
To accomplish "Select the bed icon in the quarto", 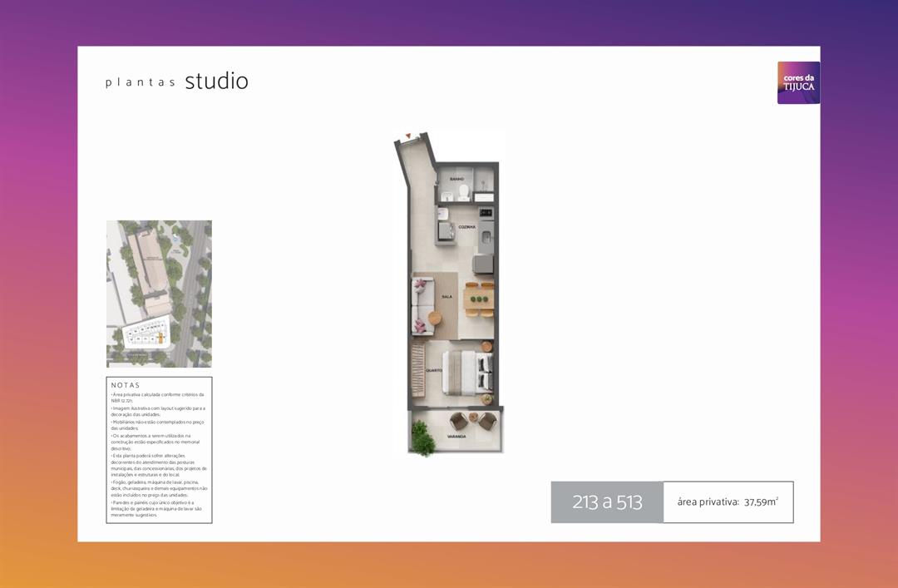I will (467, 372).
